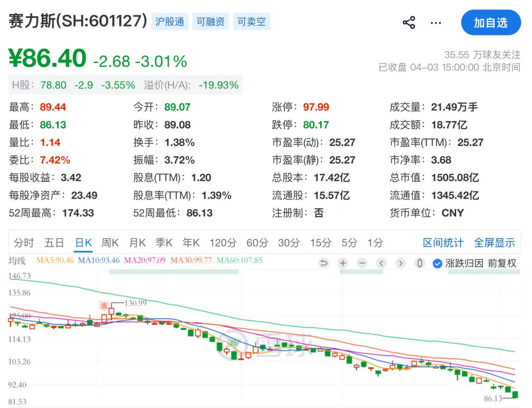This screenshot has height=408, width=532.
Task: Click the 均线 label
Action: pos(17,261)
